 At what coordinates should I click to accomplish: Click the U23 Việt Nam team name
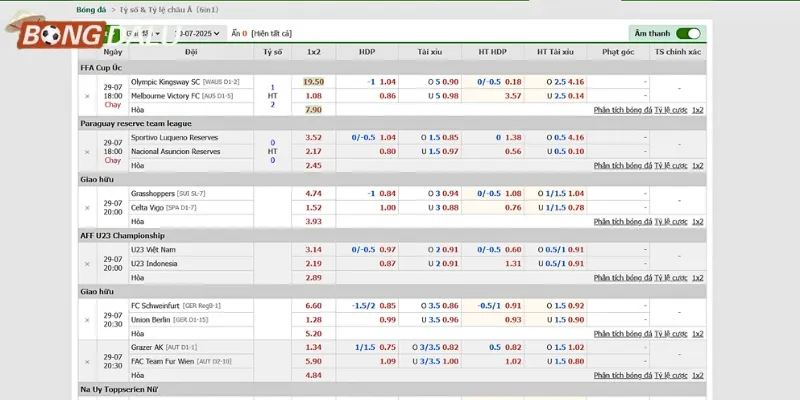153,249
